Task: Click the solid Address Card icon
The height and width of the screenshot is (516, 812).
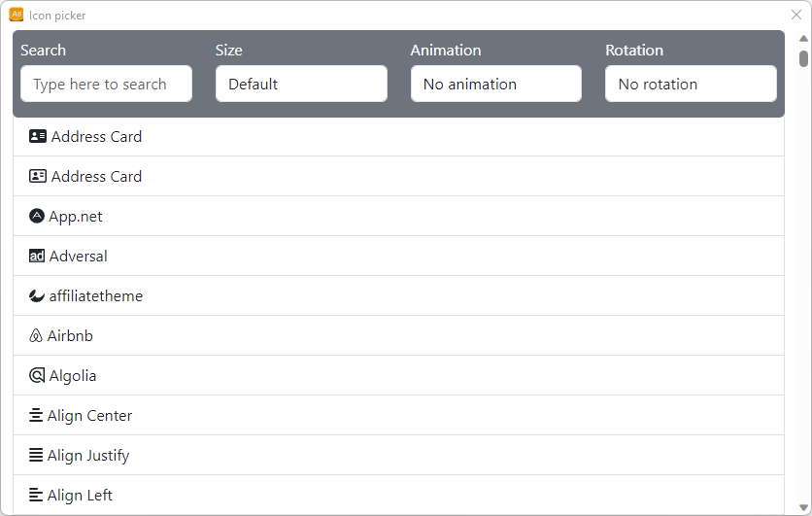Action: pos(37,136)
